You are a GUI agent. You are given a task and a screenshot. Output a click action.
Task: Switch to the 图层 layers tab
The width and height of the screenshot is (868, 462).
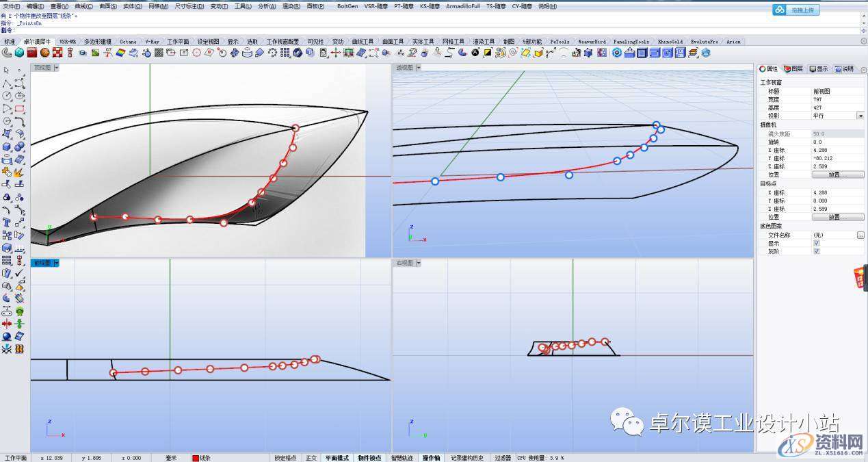point(793,69)
